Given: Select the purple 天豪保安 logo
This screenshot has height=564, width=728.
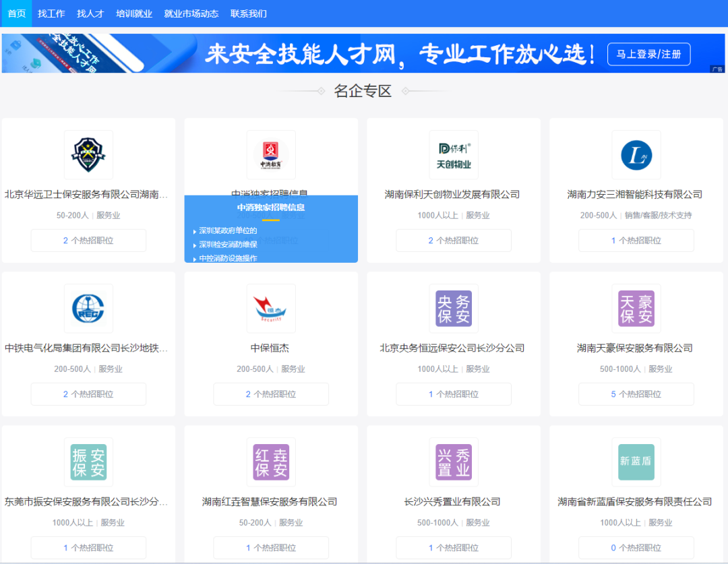Looking at the screenshot, I should click(x=636, y=309).
